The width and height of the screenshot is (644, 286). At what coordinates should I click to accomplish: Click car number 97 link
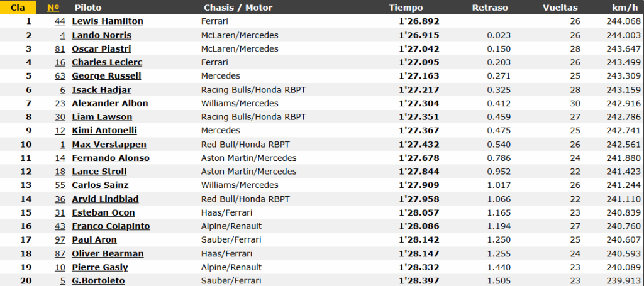click(60, 239)
